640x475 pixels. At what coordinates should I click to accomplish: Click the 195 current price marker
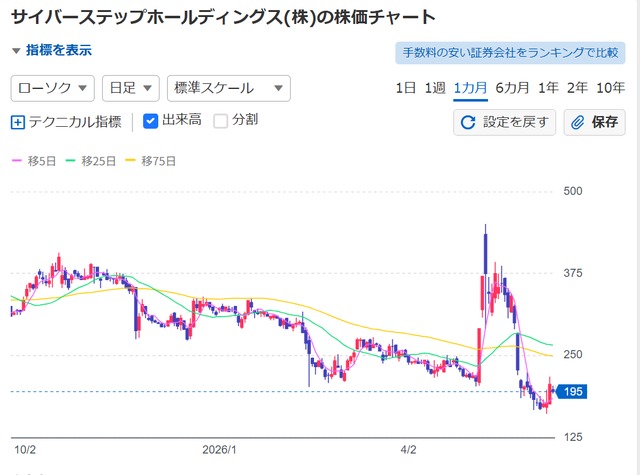(572, 392)
